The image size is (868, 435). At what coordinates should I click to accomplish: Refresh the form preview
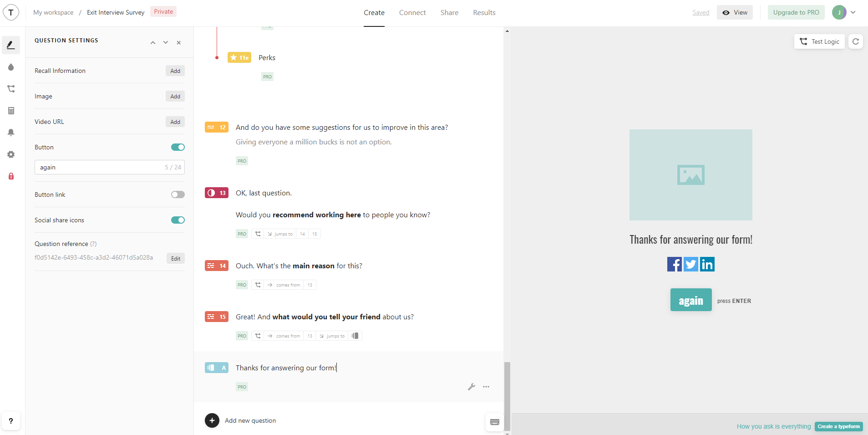point(856,41)
